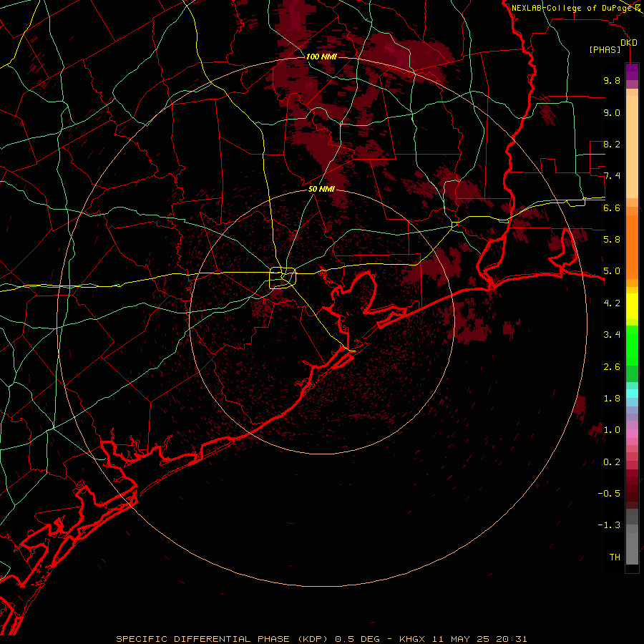Click the purple top band of the color bar
This screenshot has height=644, width=644.
tap(632, 71)
